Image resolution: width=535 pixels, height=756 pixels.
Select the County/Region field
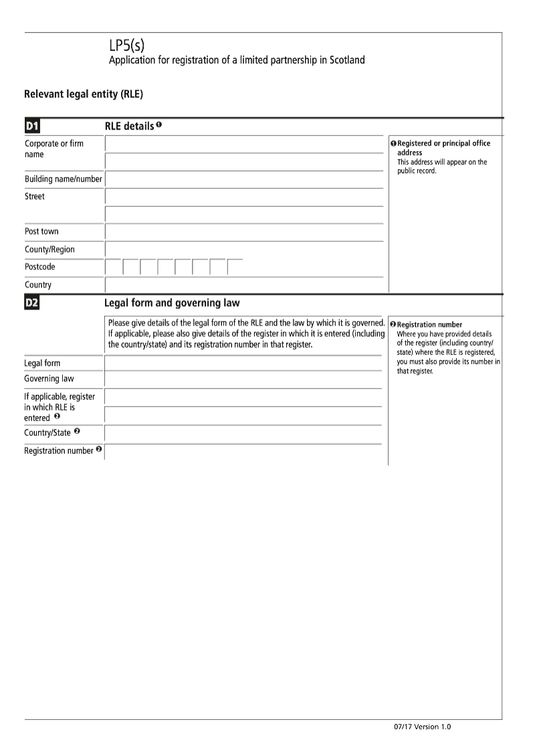pos(244,249)
